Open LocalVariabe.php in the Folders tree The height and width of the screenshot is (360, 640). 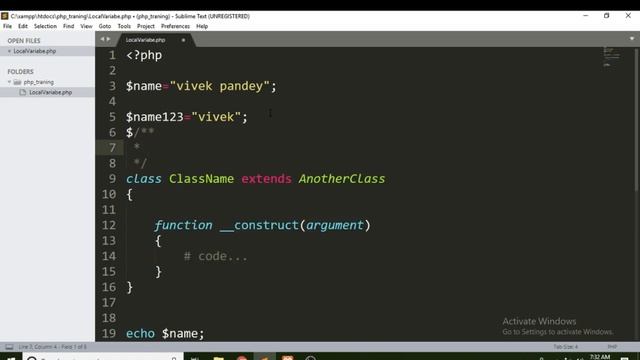tap(51, 92)
